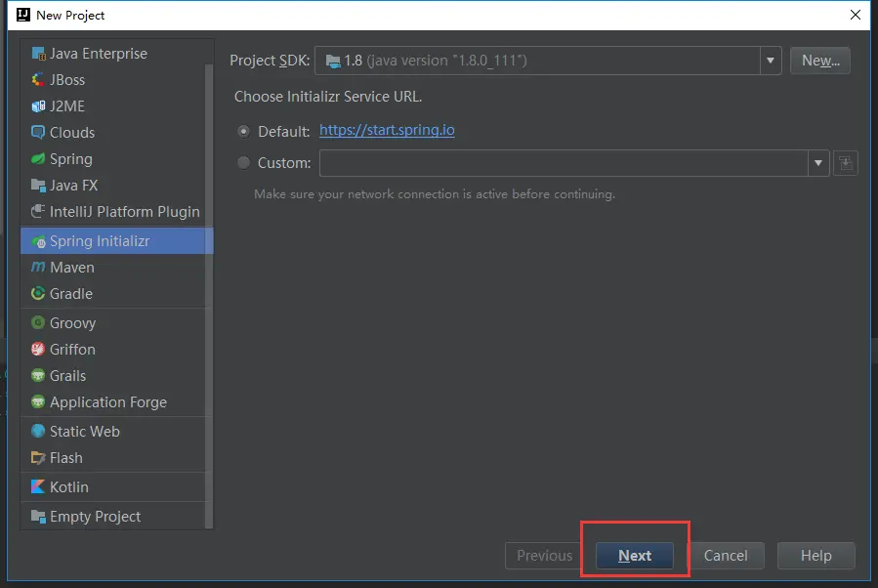This screenshot has width=878, height=588.
Task: Choose Spring Initializr label in list
Action: [x=100, y=241]
